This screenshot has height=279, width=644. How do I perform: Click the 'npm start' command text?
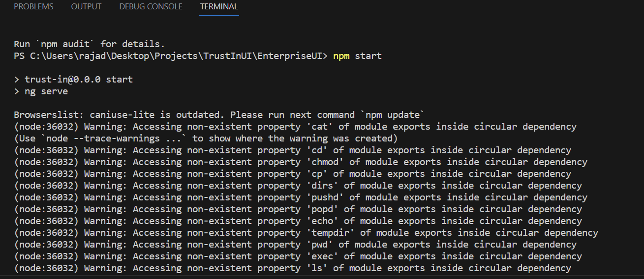[357, 56]
